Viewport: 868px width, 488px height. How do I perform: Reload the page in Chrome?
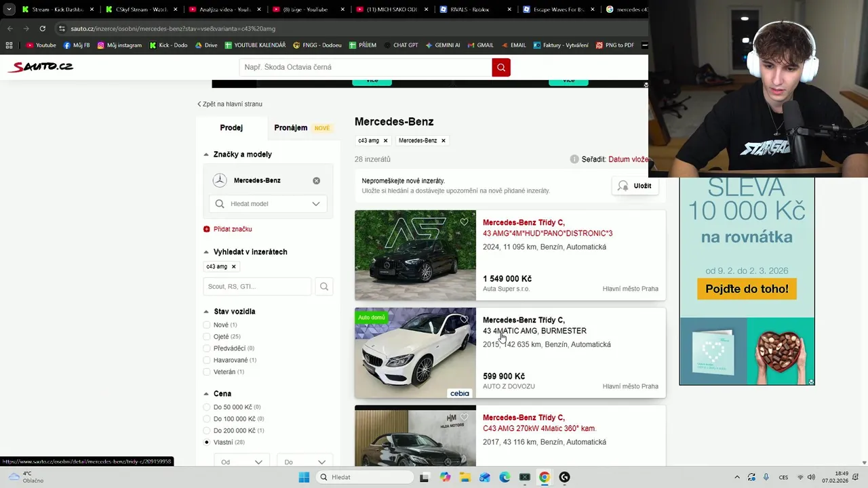click(42, 28)
